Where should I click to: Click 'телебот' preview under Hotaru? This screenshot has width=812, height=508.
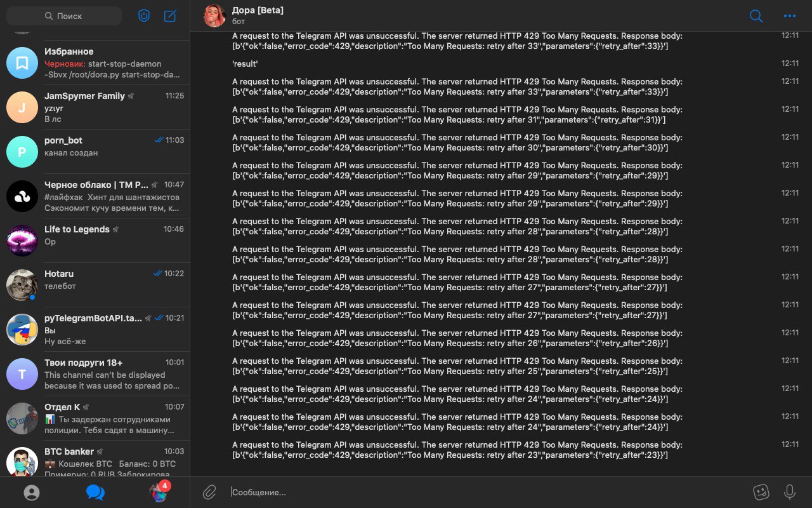(60, 286)
